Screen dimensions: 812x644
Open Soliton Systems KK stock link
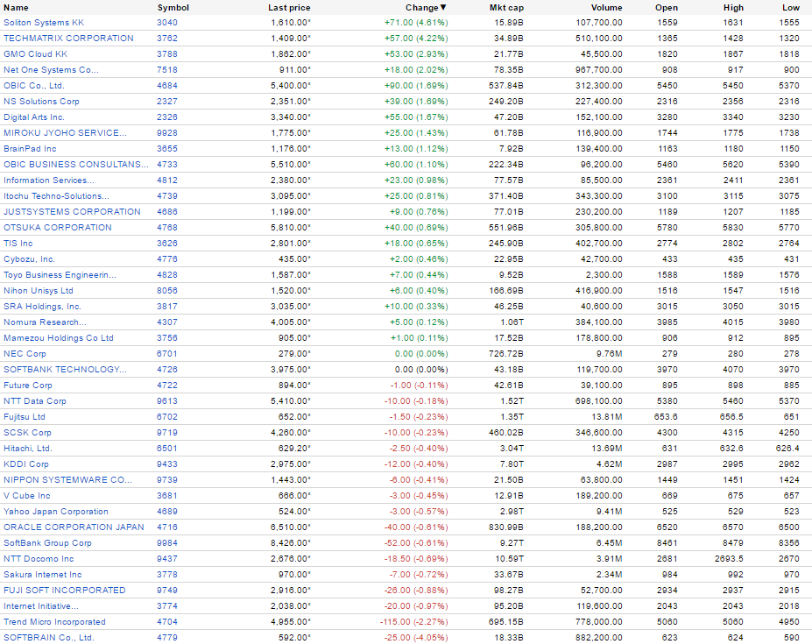pyautogui.click(x=44, y=23)
